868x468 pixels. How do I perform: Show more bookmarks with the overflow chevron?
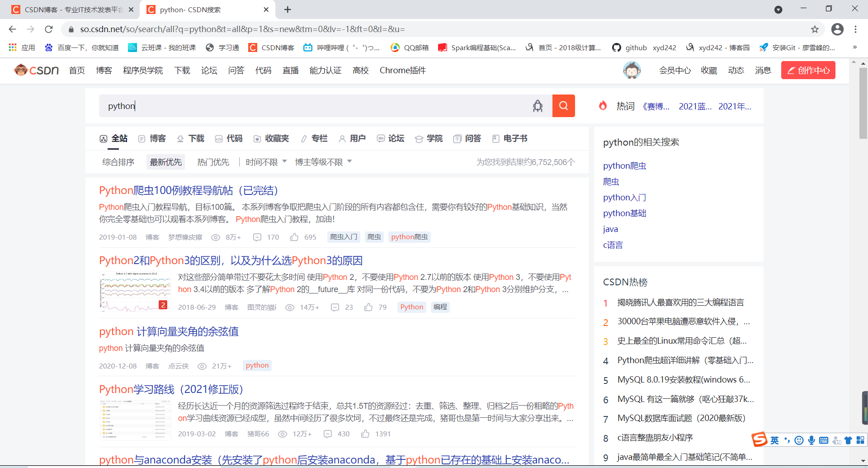[854, 47]
